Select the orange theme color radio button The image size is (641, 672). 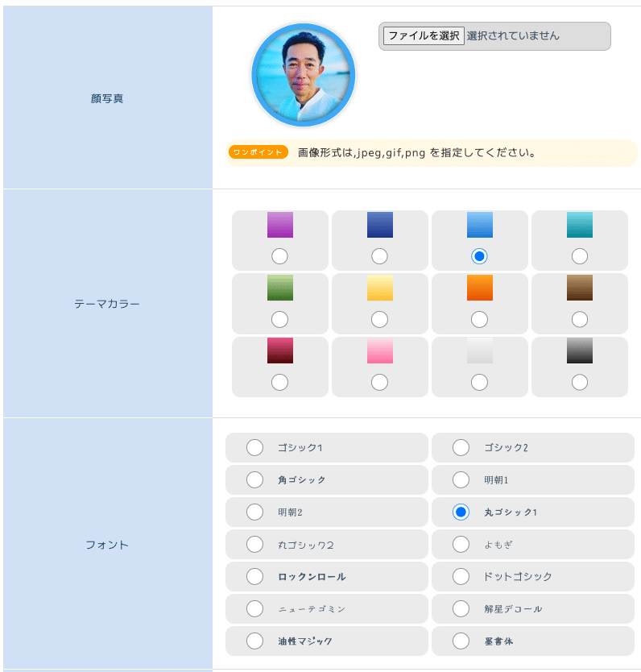479,319
